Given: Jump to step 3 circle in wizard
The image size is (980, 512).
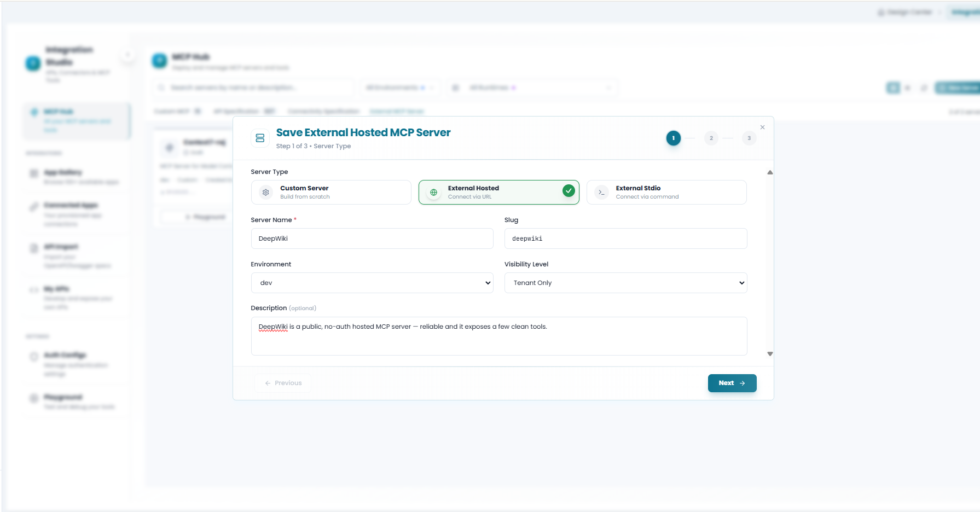Looking at the screenshot, I should pyautogui.click(x=749, y=138).
